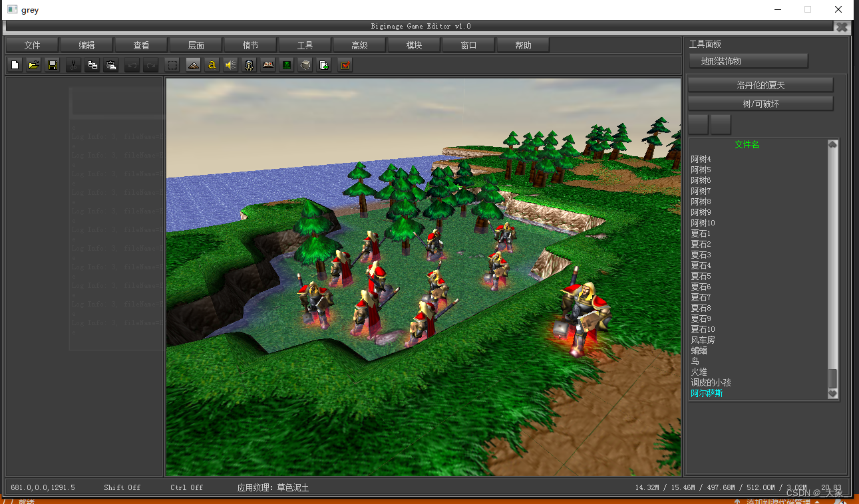The width and height of the screenshot is (859, 504).
Task: Open the 窗口 menu
Action: tap(468, 45)
